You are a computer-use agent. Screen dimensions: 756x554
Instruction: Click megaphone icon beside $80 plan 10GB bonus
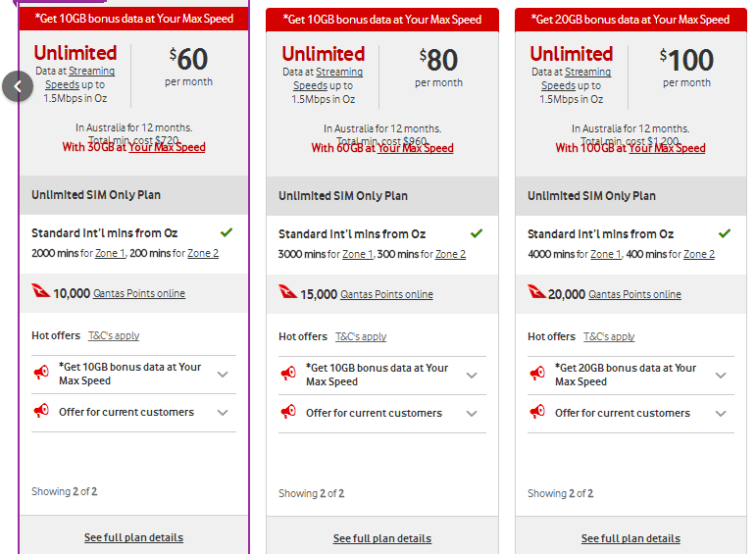288,374
